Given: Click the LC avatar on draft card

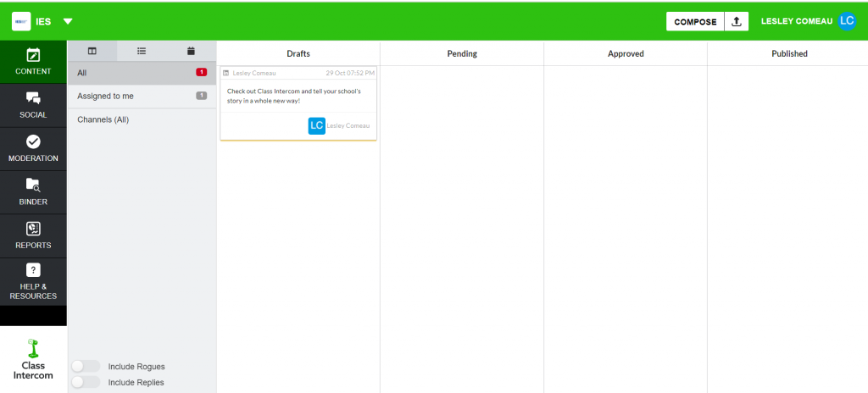Looking at the screenshot, I should point(317,125).
